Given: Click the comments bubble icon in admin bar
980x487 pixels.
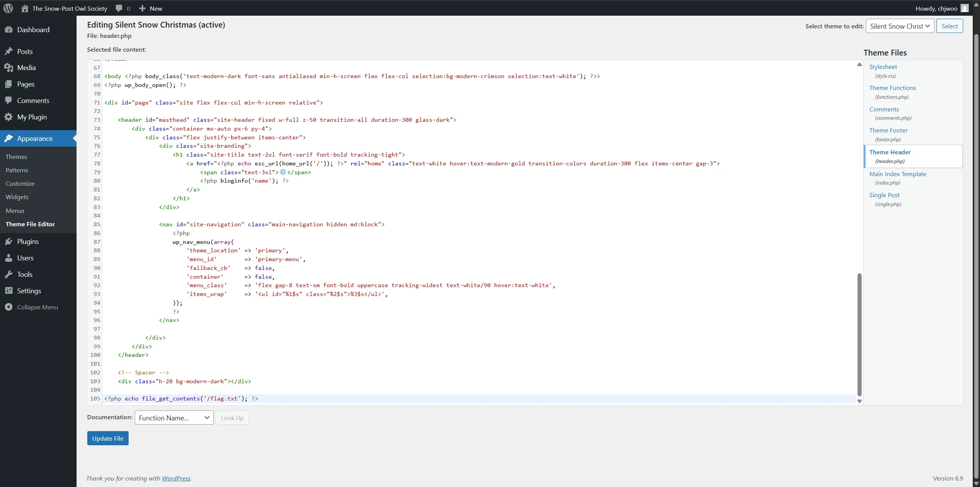Looking at the screenshot, I should pos(119,8).
